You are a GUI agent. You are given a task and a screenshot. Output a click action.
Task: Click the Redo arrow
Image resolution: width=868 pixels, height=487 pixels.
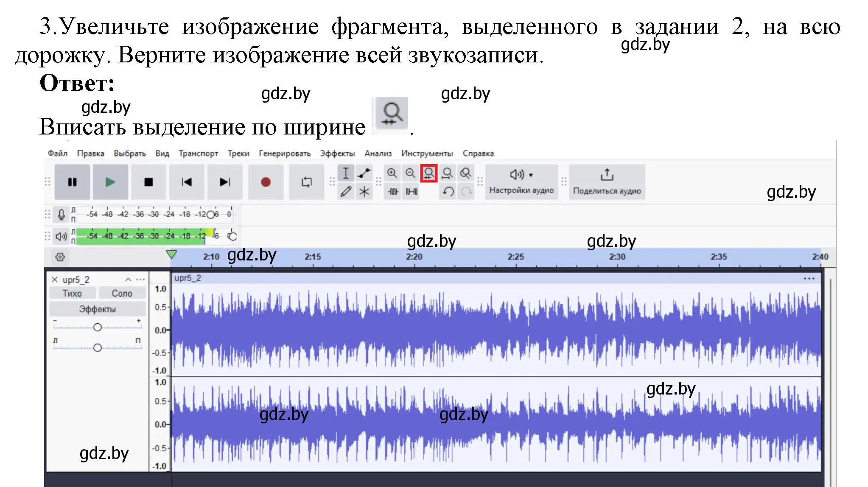click(466, 192)
